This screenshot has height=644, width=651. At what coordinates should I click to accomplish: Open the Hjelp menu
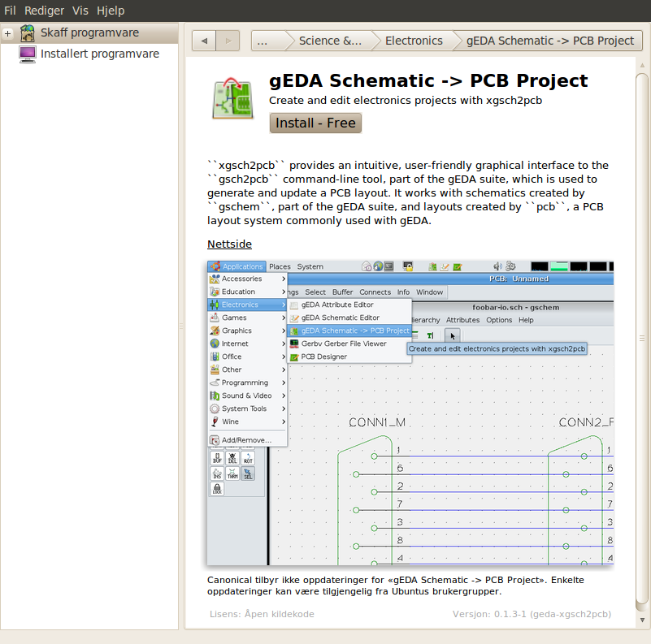(x=111, y=11)
